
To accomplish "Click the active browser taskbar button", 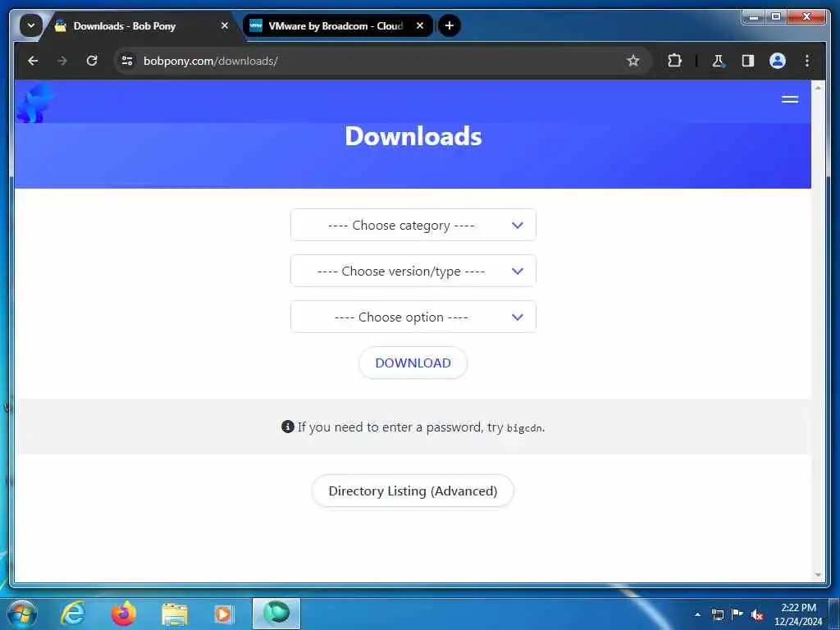I will (x=276, y=614).
